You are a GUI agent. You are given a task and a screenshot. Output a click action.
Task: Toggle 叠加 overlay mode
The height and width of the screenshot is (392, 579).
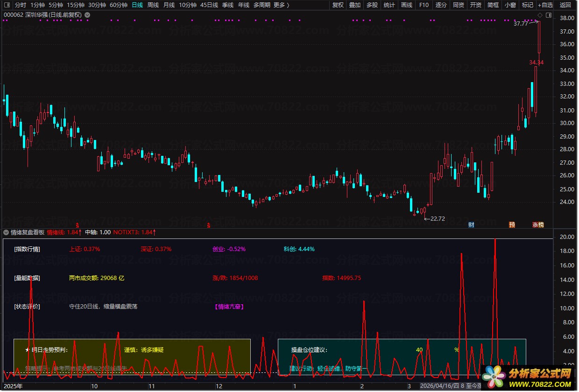click(x=355, y=5)
